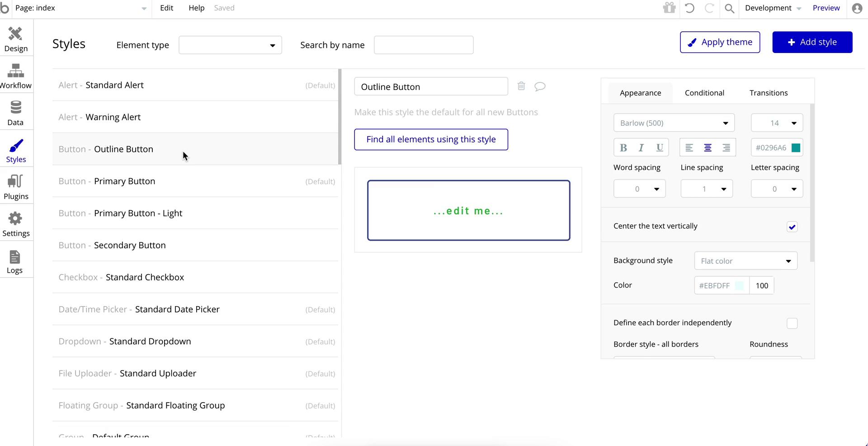
Task: Open the search tool
Action: [729, 8]
